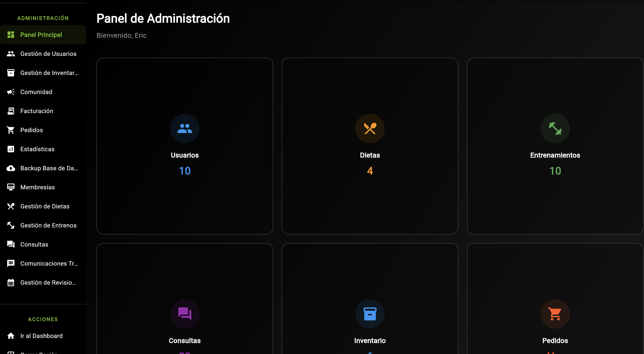Open Gestión de Entrenos in sidebar
The width and height of the screenshot is (644, 354).
click(x=48, y=225)
